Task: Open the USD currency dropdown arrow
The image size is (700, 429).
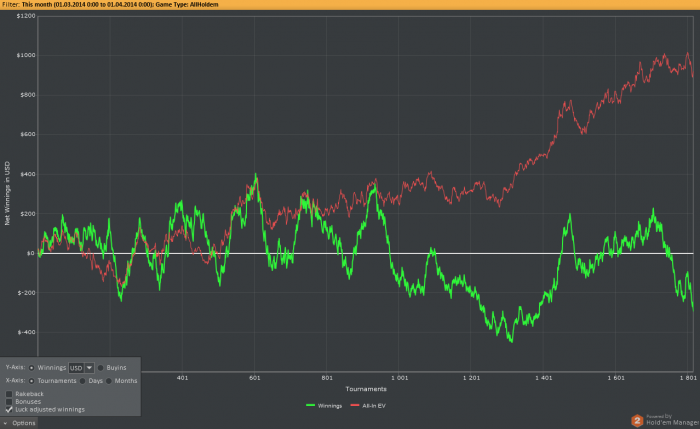Action: tap(89, 368)
